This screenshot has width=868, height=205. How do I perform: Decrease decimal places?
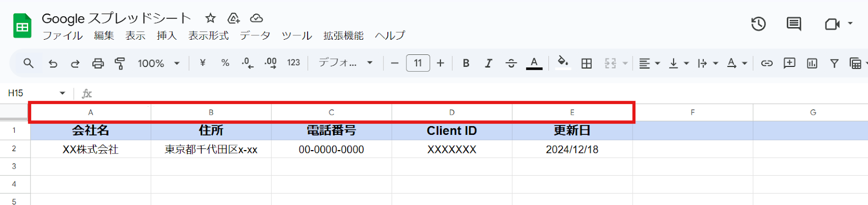pyautogui.click(x=247, y=63)
